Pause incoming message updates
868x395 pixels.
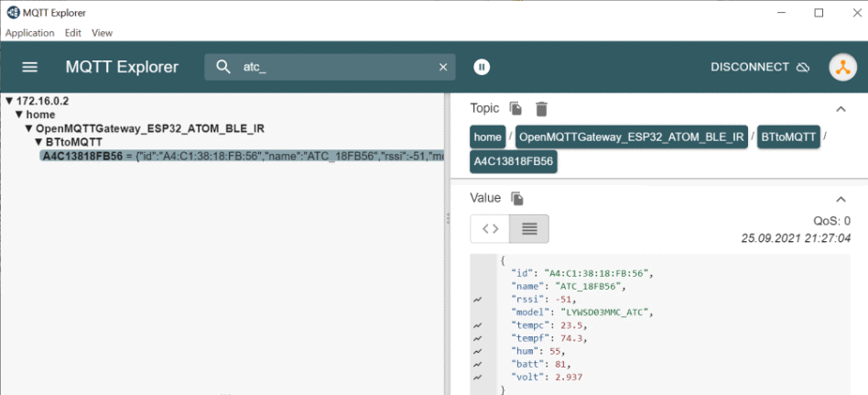point(482,67)
